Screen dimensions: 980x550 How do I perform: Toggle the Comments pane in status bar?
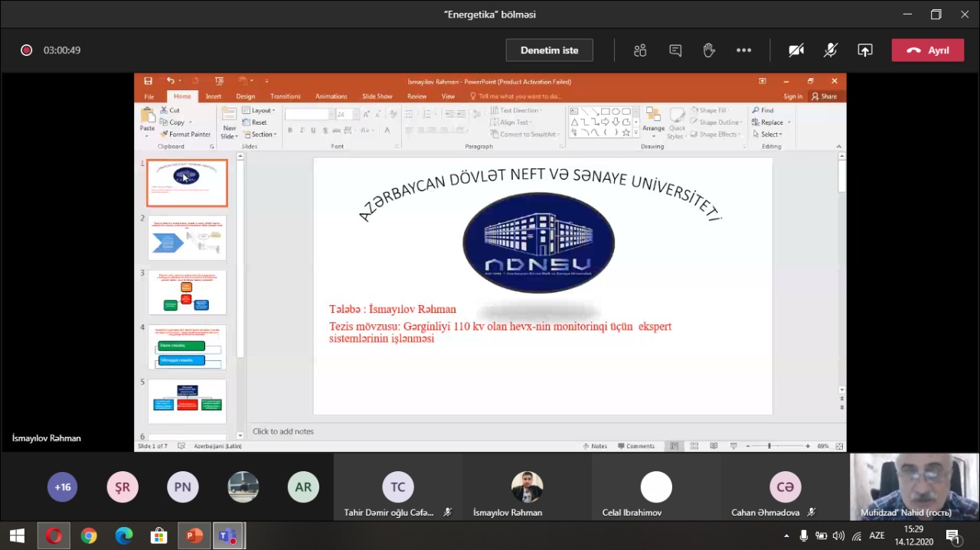[636, 446]
